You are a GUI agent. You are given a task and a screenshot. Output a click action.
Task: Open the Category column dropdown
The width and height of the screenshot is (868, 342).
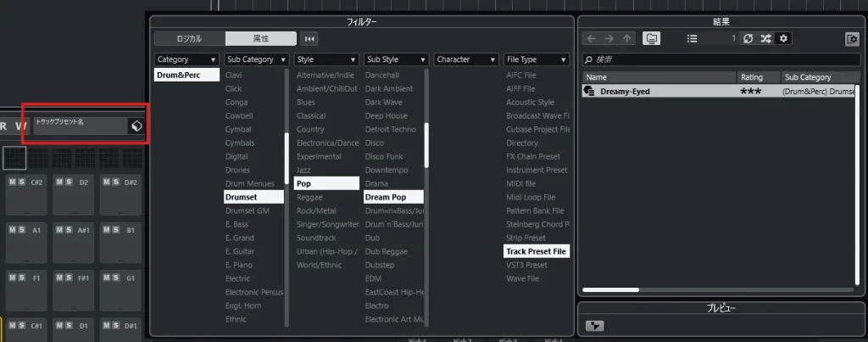[x=186, y=59]
